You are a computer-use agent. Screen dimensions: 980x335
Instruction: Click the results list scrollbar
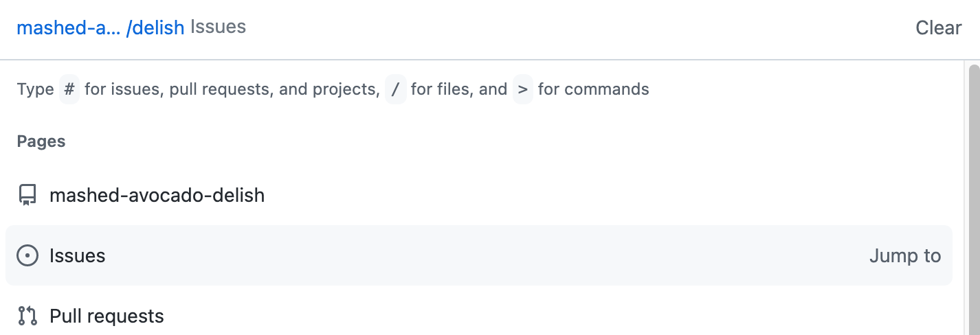973,199
